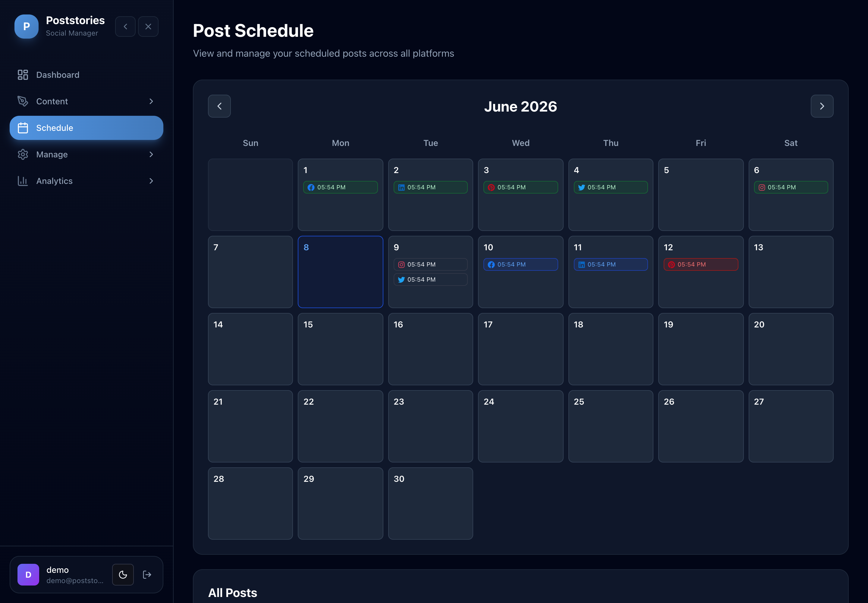Image resolution: width=868 pixels, height=603 pixels.
Task: Click LinkedIn icon on June 11 post
Action: pos(581,264)
